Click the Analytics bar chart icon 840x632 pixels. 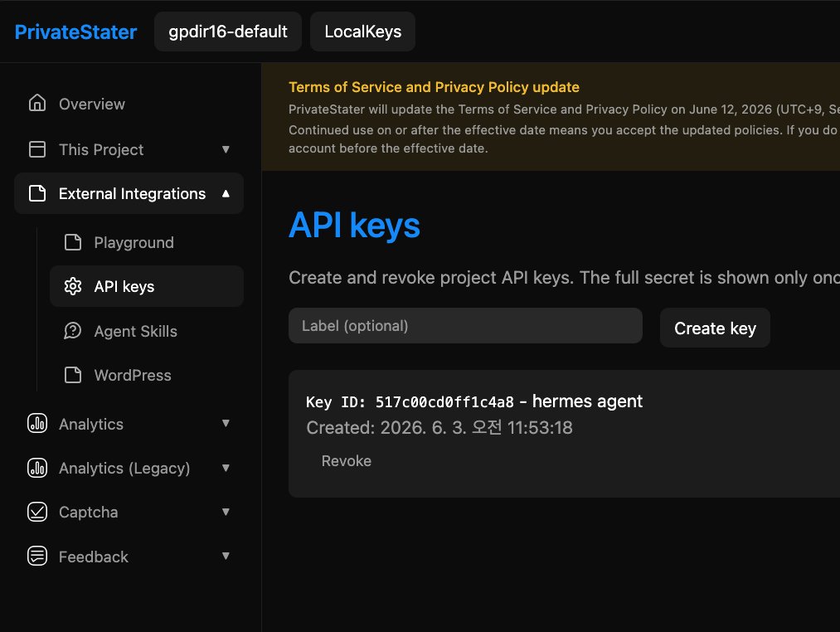coord(37,424)
